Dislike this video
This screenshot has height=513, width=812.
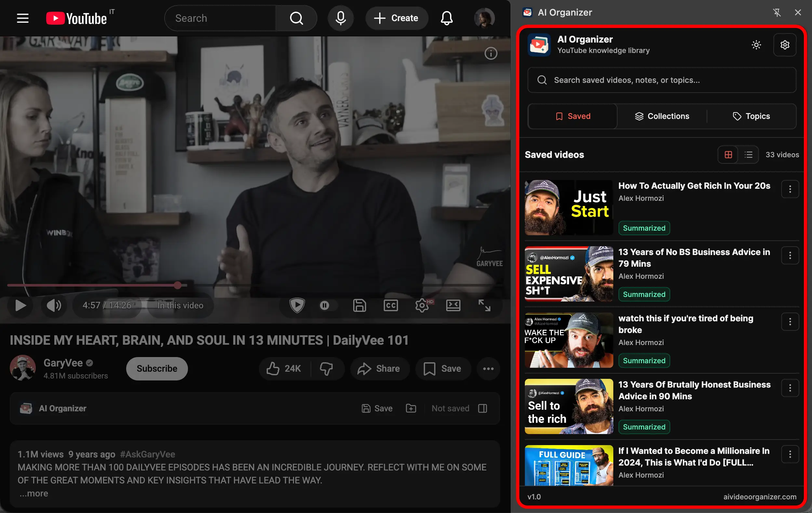(x=326, y=368)
